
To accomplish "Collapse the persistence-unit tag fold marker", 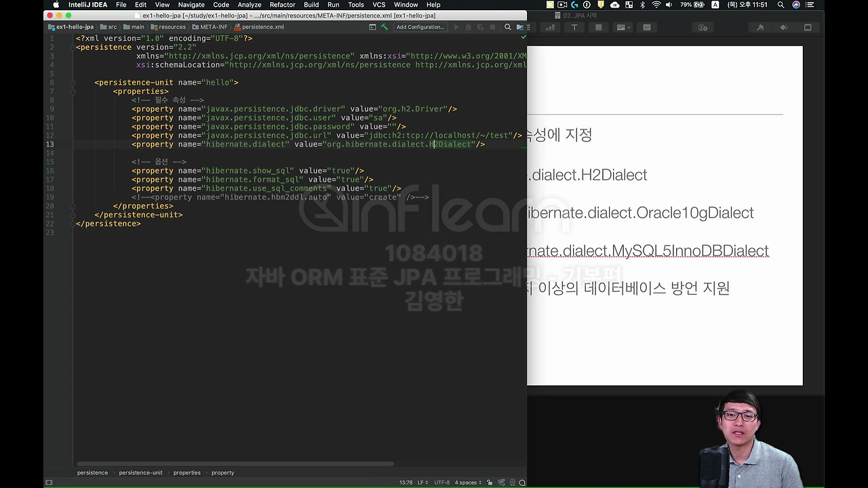I will [x=73, y=83].
